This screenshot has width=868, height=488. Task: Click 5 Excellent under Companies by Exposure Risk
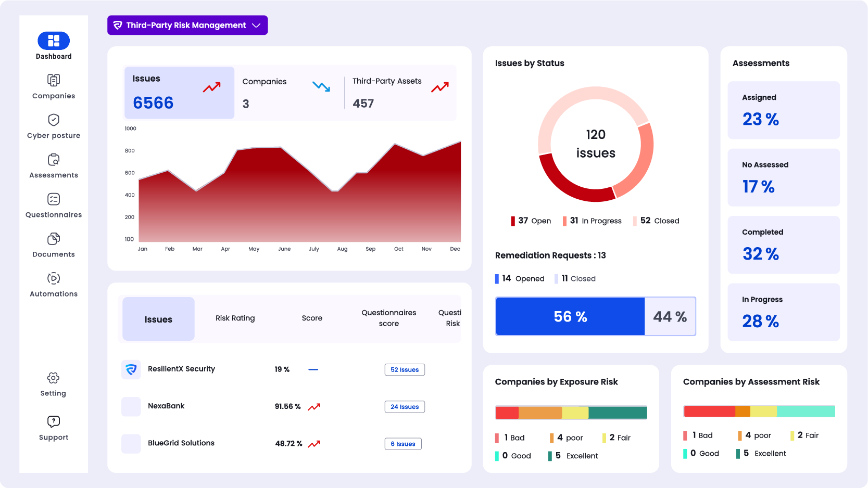point(573,456)
